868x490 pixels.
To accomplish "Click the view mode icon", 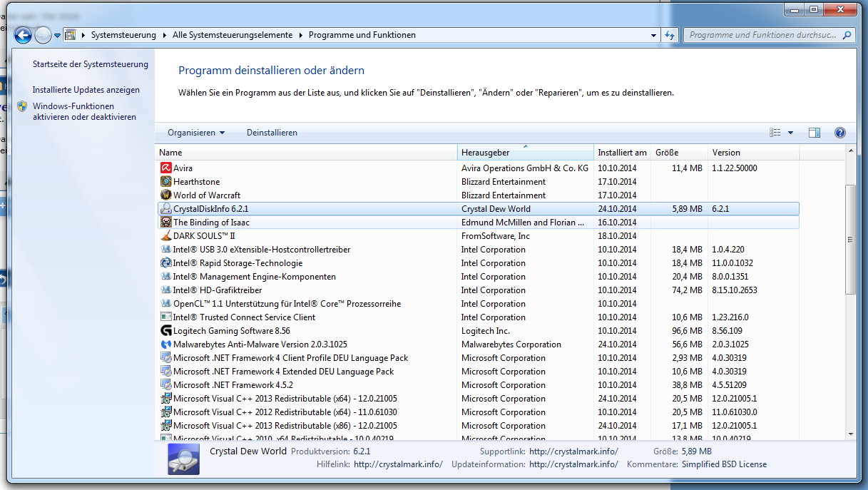I will point(775,133).
